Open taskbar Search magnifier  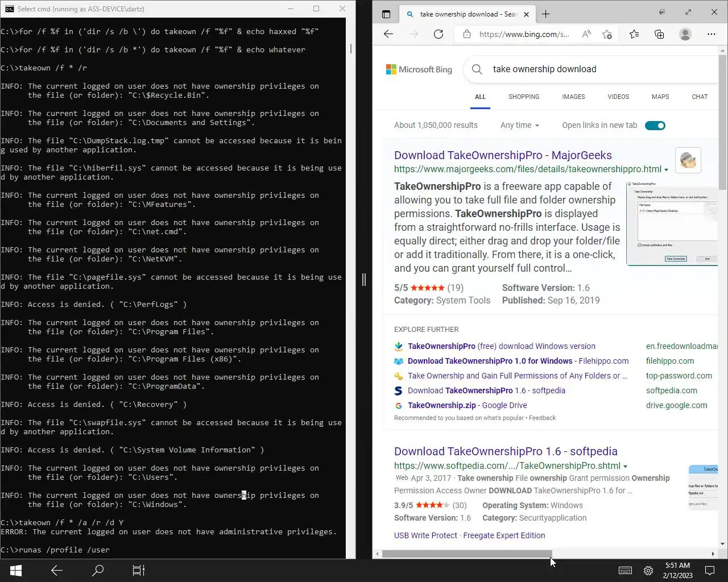point(98,570)
